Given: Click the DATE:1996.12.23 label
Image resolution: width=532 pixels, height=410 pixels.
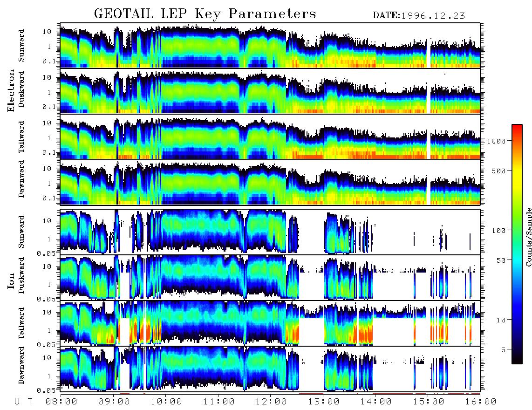Looking at the screenshot, I should click(x=419, y=15).
